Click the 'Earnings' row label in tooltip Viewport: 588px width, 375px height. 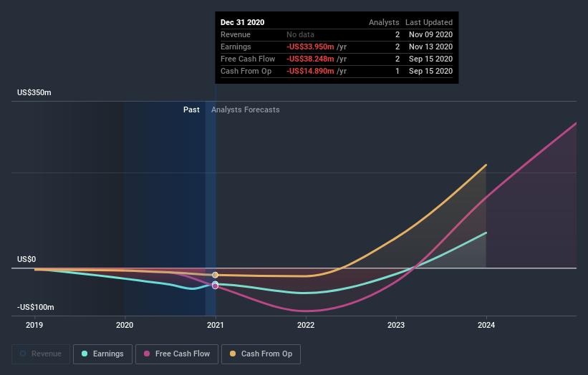tap(236, 47)
